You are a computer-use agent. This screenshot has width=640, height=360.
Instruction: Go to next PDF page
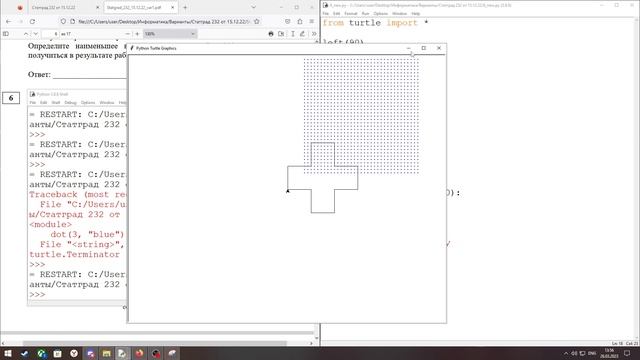[36, 34]
